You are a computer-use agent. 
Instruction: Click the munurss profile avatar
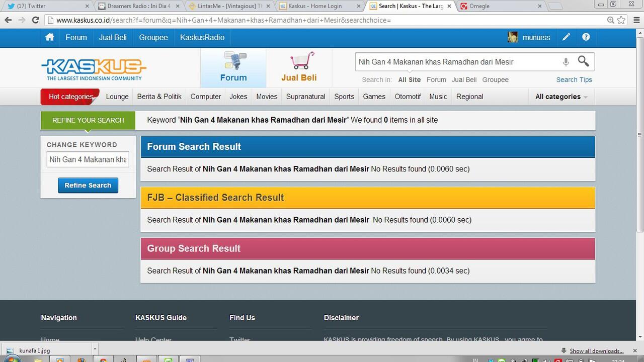tap(513, 37)
